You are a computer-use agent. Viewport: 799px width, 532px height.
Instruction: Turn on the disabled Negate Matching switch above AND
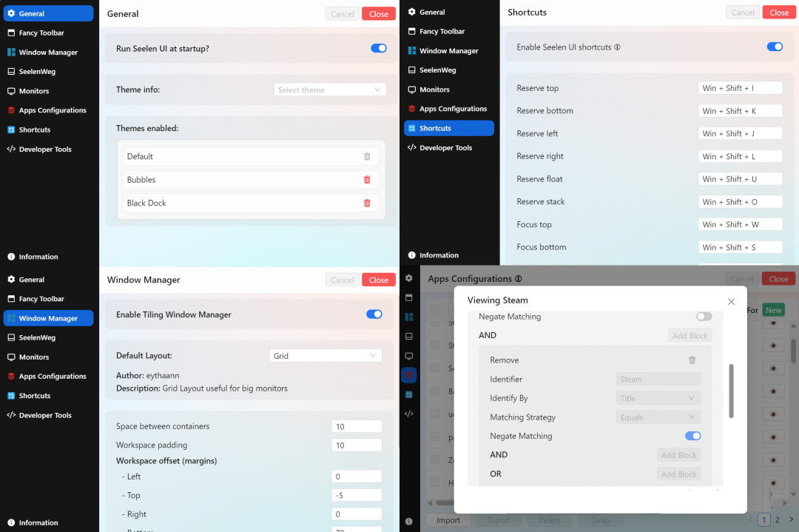704,317
